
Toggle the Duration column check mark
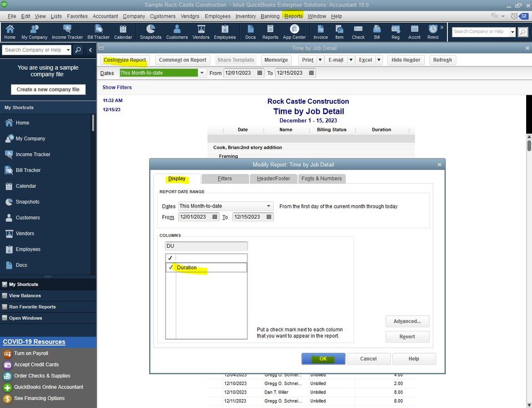pos(170,268)
